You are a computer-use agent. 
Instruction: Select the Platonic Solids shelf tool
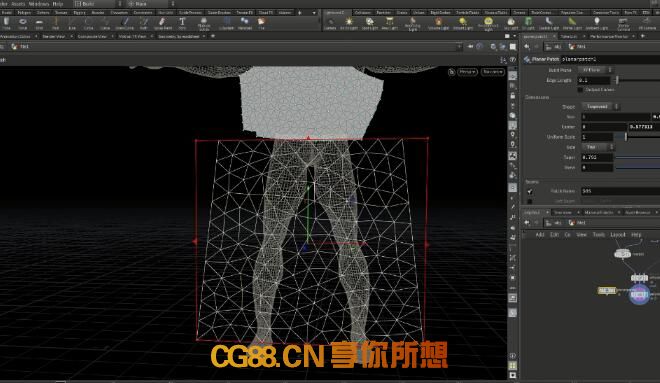[x=204, y=24]
